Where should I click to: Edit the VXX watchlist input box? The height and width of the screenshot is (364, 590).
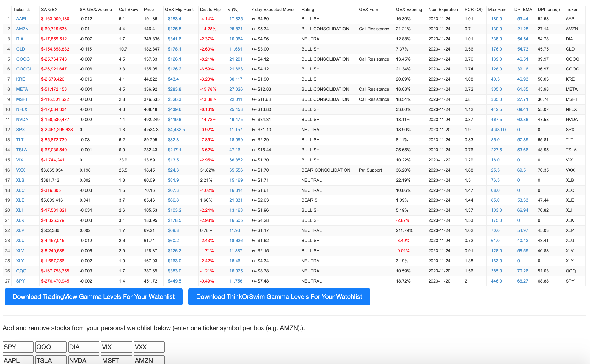click(149, 347)
